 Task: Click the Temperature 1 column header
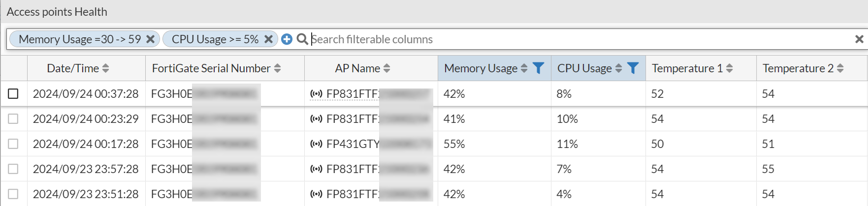(x=687, y=68)
